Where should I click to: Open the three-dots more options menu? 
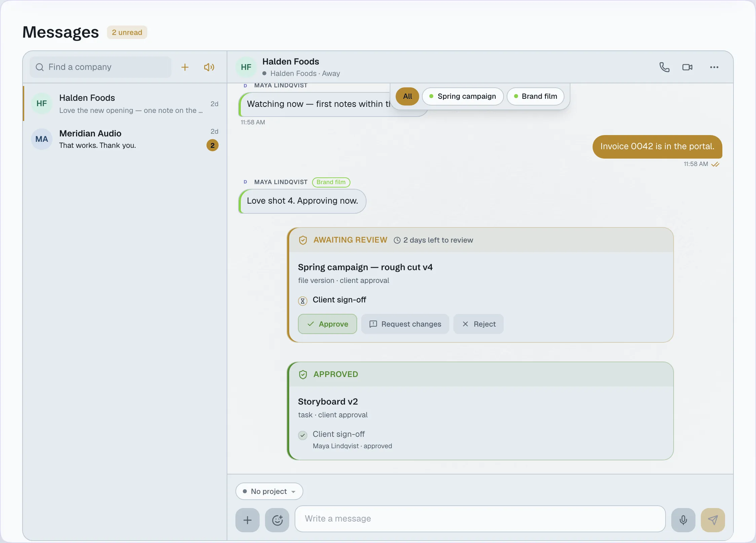(x=714, y=67)
